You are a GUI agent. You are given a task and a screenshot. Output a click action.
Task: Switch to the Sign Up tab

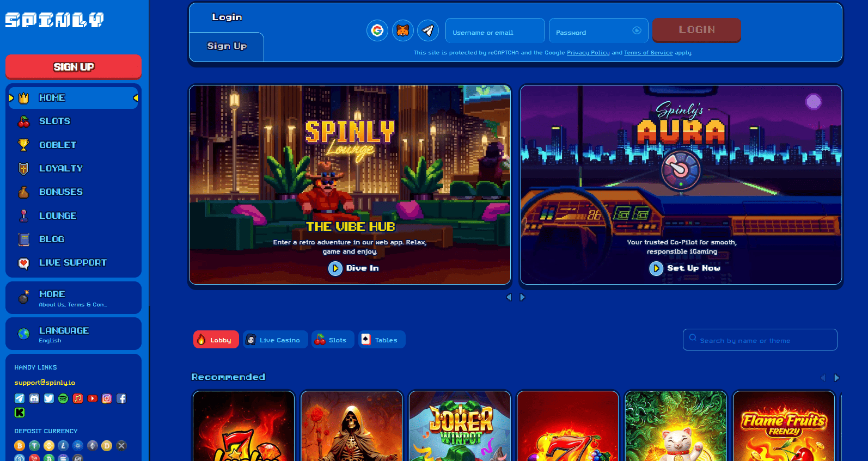pyautogui.click(x=227, y=46)
